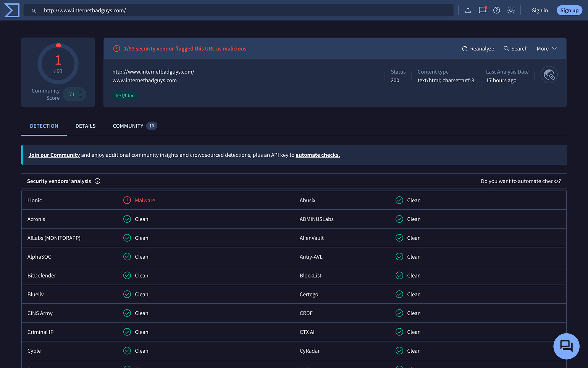Open the help question mark icon
Screen dimensions: 588x368
coord(496,10)
